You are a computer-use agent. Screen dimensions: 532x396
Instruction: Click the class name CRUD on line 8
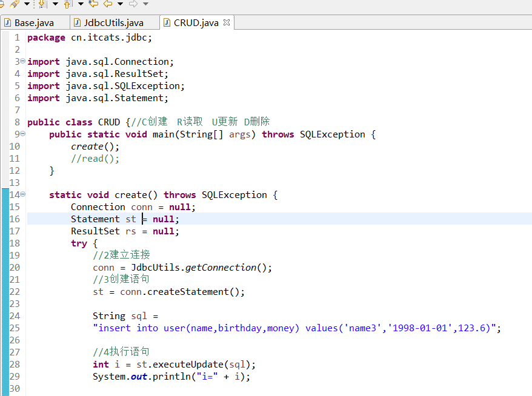[109, 122]
